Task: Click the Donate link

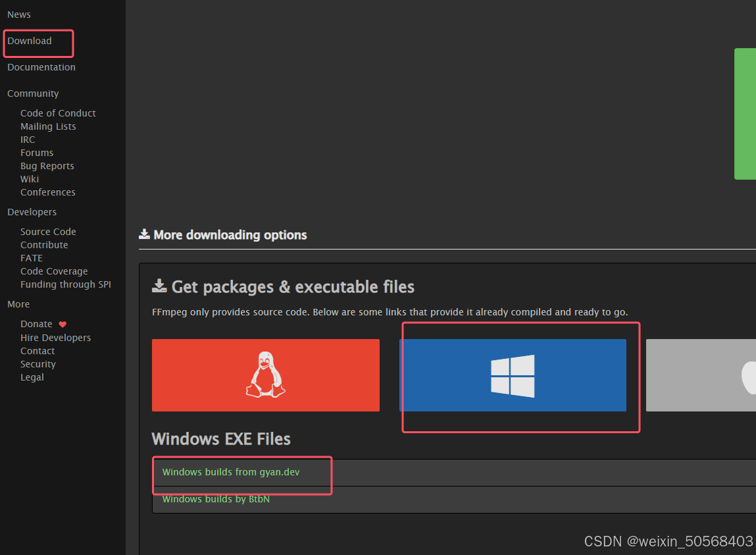Action: pos(36,325)
